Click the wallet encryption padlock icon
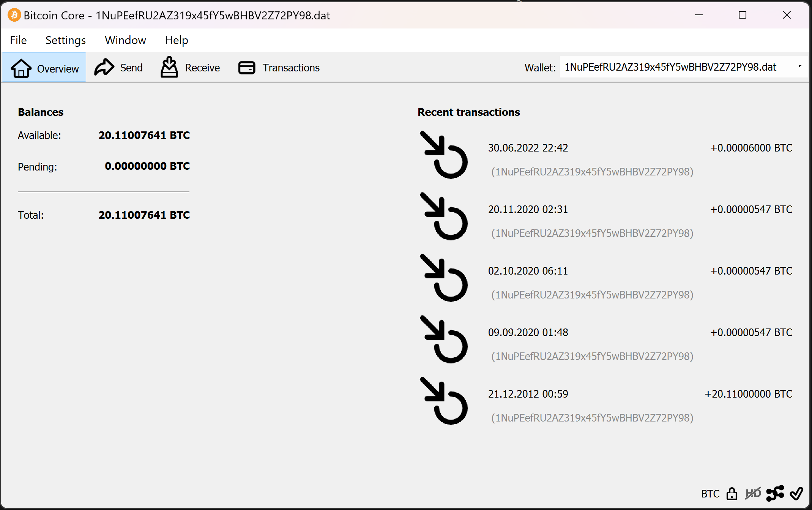Screen dimensions: 812x510 point(732,494)
